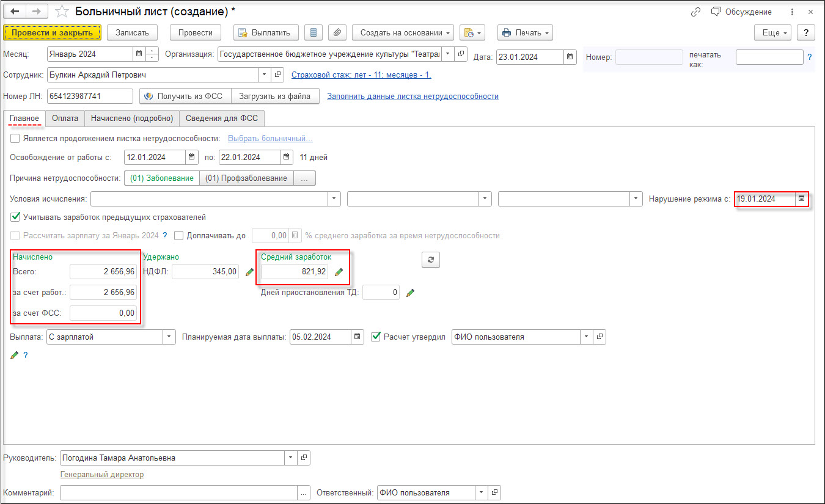Click into the Номер ЛН input field

90,96
